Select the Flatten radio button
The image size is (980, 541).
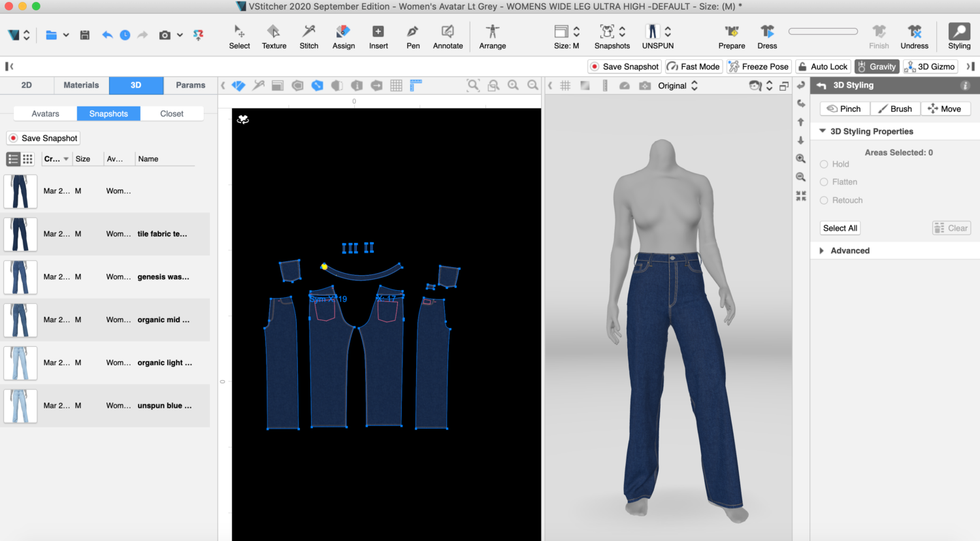[x=825, y=182]
